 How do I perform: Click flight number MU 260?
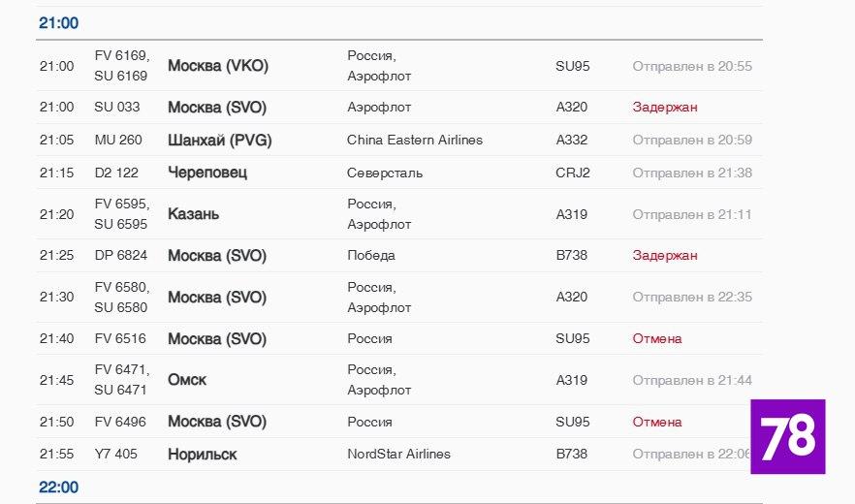point(118,140)
